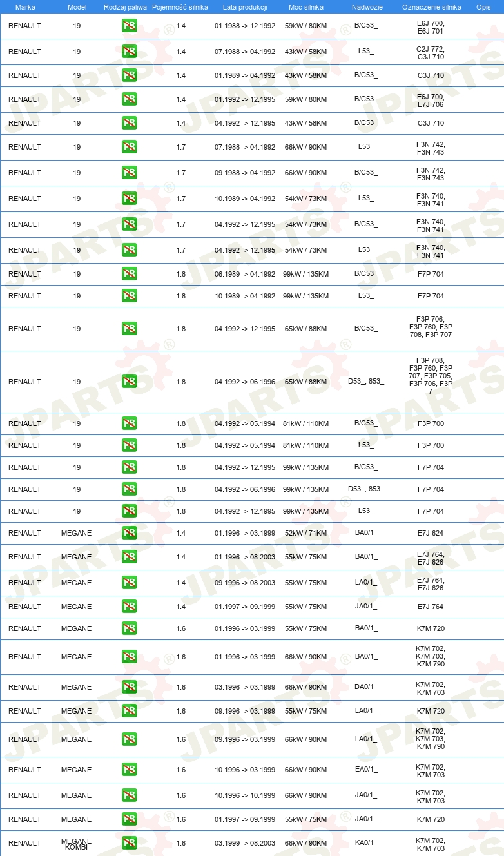Image resolution: width=504 pixels, height=856 pixels.
Task: Select fuel icon in E6J 700, E7J 706 row
Action: 129,100
